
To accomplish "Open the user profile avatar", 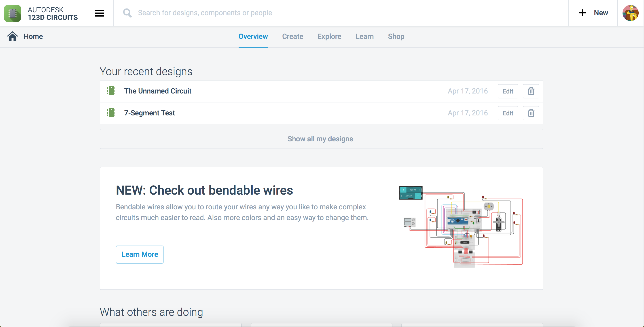I will pos(630,13).
